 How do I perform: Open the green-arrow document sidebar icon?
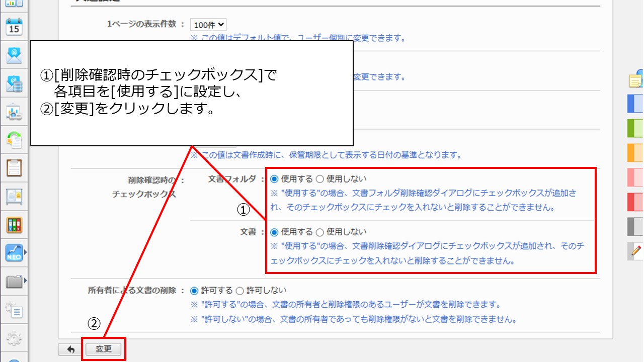pos(14,140)
